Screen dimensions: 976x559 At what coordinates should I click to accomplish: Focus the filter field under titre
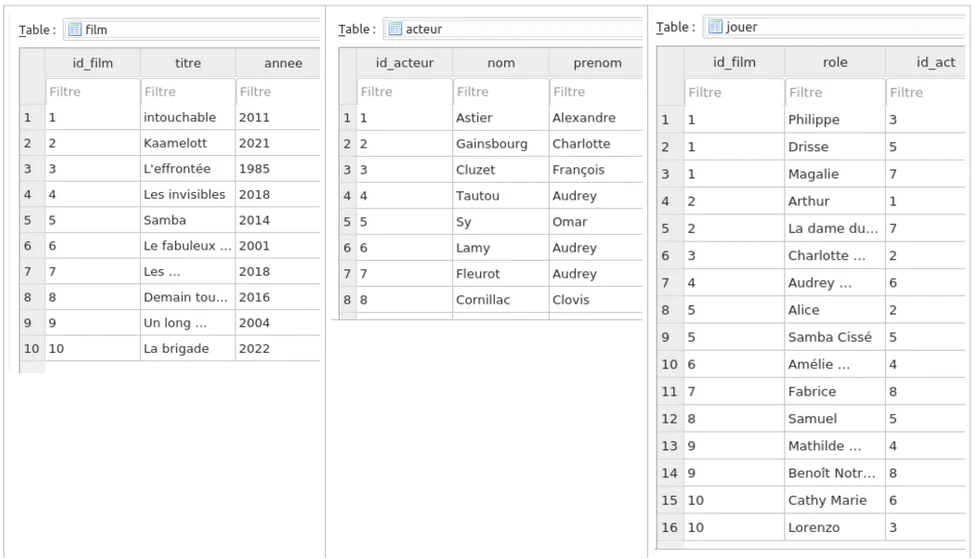pyautogui.click(x=188, y=92)
